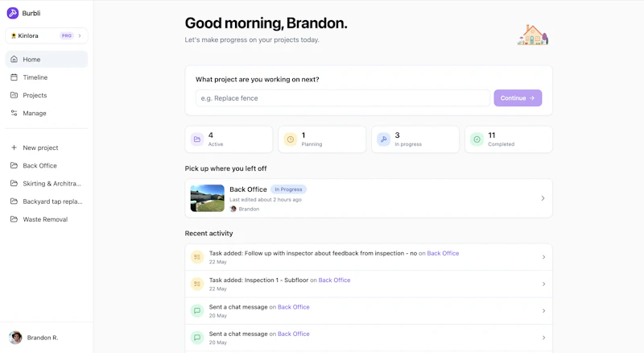Click the Projects folder icon
This screenshot has height=353, width=644.
(14, 95)
